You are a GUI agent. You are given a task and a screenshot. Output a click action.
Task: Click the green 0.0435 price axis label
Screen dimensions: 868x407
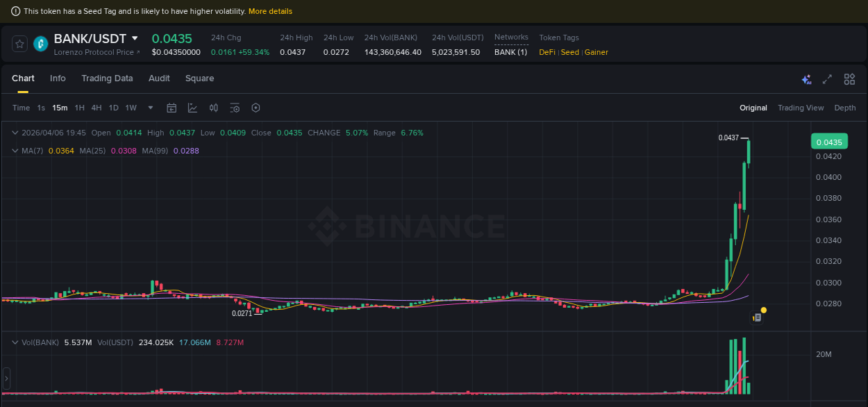[x=829, y=142]
